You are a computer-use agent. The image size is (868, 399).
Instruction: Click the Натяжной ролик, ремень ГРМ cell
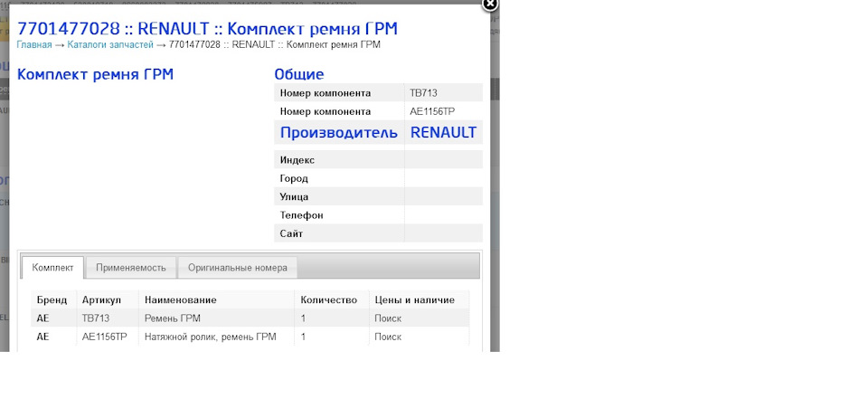pyautogui.click(x=211, y=337)
